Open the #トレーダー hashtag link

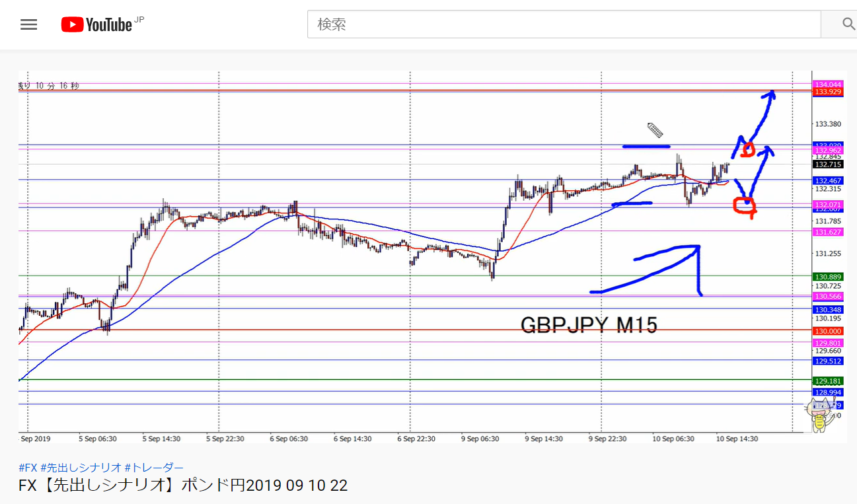(153, 467)
